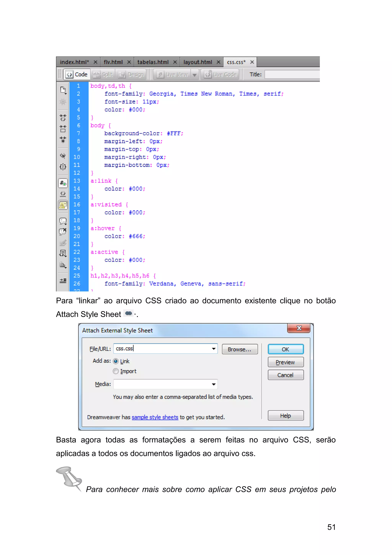
Task: Select the Link radio button
Action: [116, 361]
